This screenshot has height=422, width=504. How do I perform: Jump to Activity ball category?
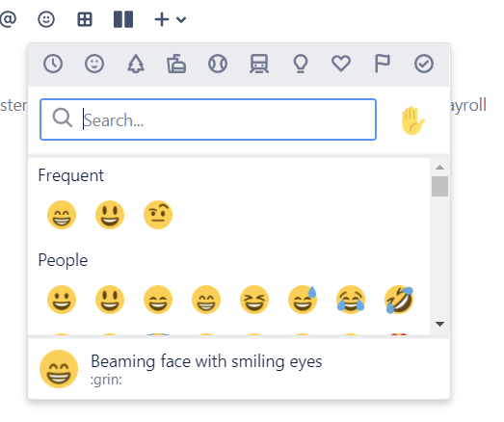click(218, 64)
